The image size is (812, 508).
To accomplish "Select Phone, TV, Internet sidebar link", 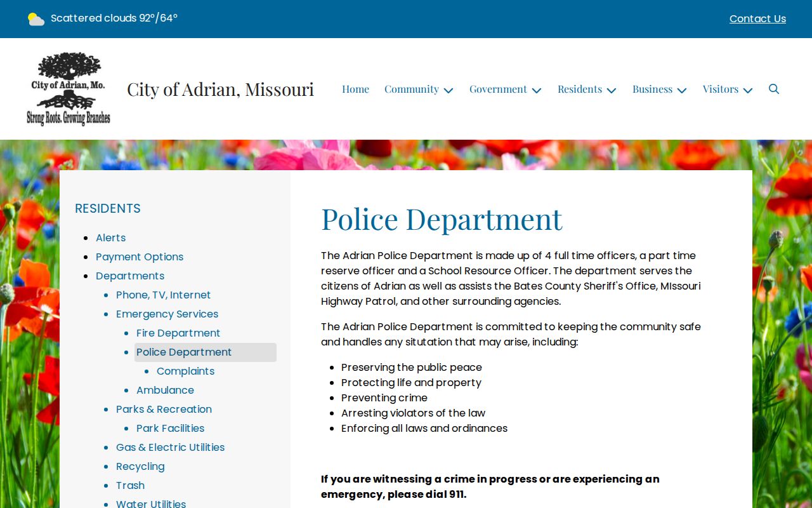I will (164, 295).
